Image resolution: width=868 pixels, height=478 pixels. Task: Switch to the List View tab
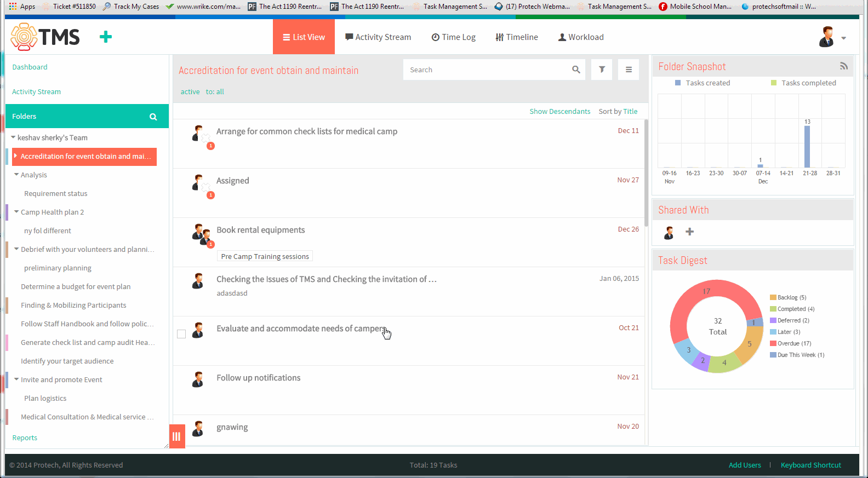(x=304, y=37)
